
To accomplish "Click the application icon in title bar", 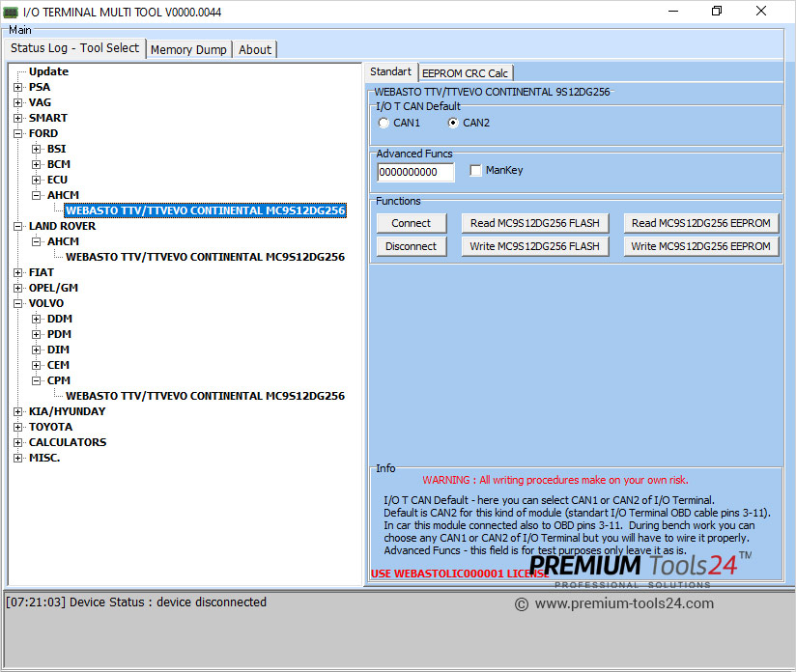I will click(11, 13).
